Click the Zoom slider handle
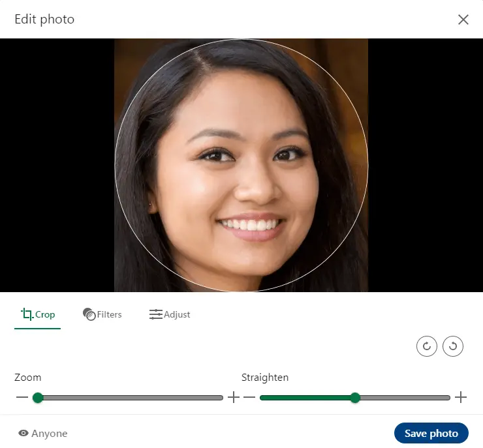This screenshot has height=448, width=483. click(x=38, y=398)
